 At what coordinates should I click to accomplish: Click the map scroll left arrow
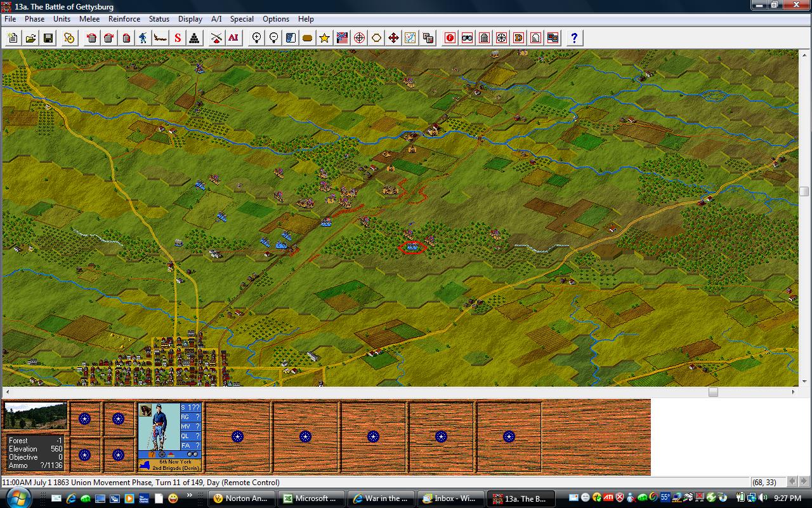coord(6,392)
